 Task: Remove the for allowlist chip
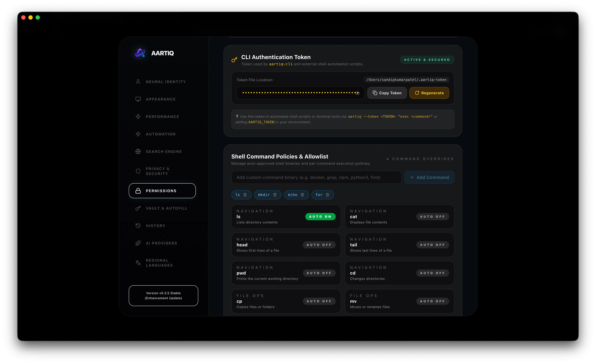(327, 195)
